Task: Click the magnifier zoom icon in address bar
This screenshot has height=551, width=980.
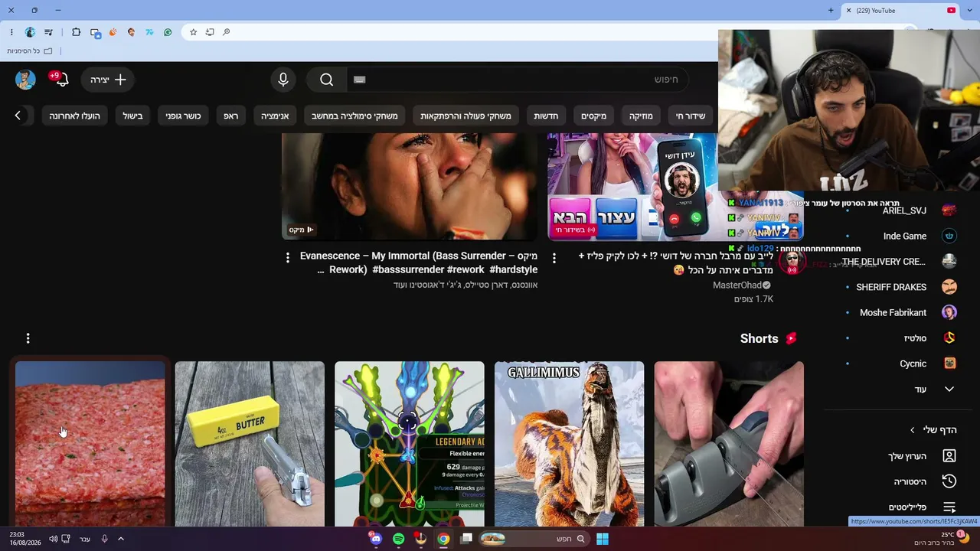Action: click(227, 32)
